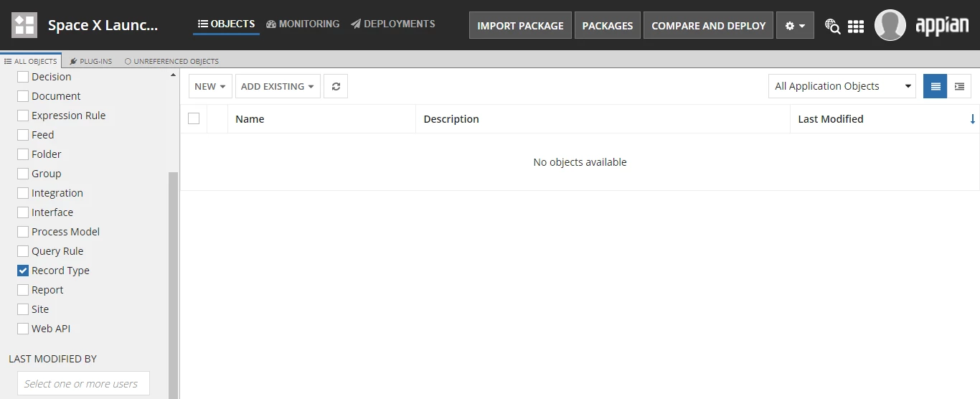Viewport: 980px width, 399px height.
Task: Click the sidebar scroll up arrow
Action: (173, 75)
